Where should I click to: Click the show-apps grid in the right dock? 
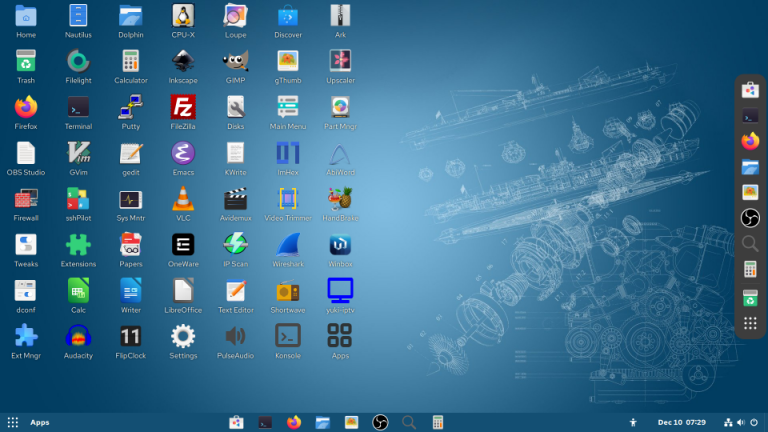pos(750,323)
